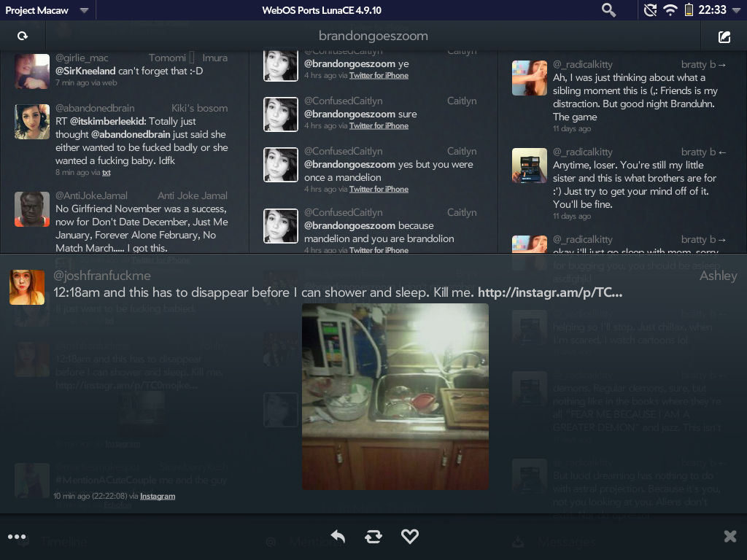
Task: Close the tweet detail panel
Action: 729,537
